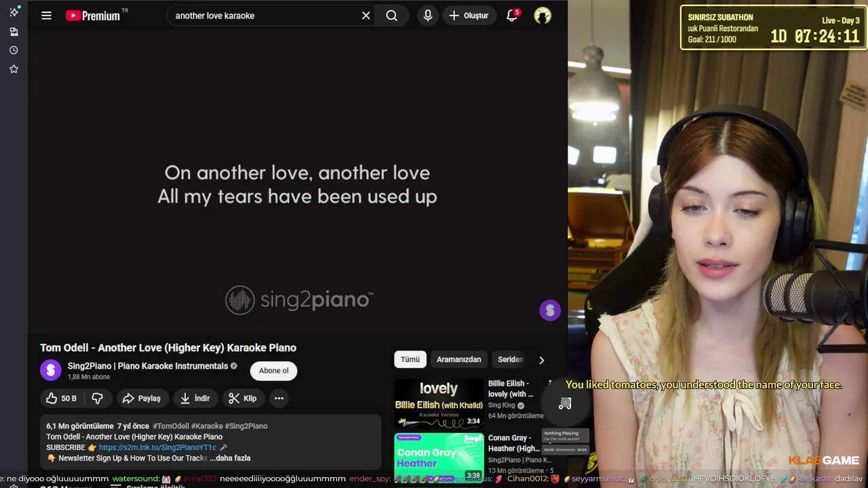Focus the 'another love karaoke' search field
The height and width of the screenshot is (488, 868).
coord(264,16)
